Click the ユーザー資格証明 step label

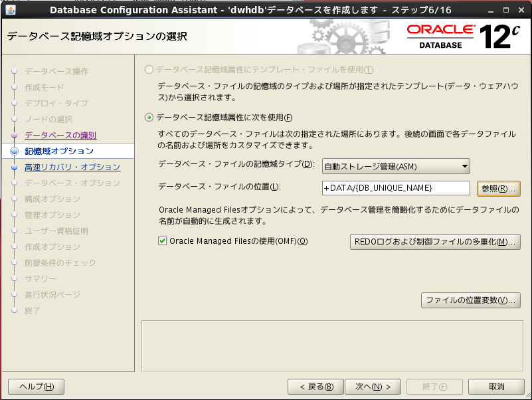56,231
